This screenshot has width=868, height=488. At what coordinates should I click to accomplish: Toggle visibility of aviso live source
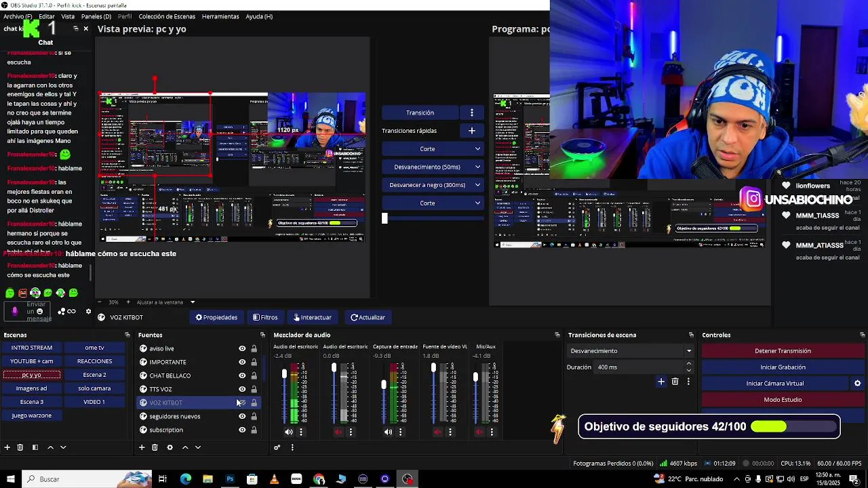tap(242, 348)
